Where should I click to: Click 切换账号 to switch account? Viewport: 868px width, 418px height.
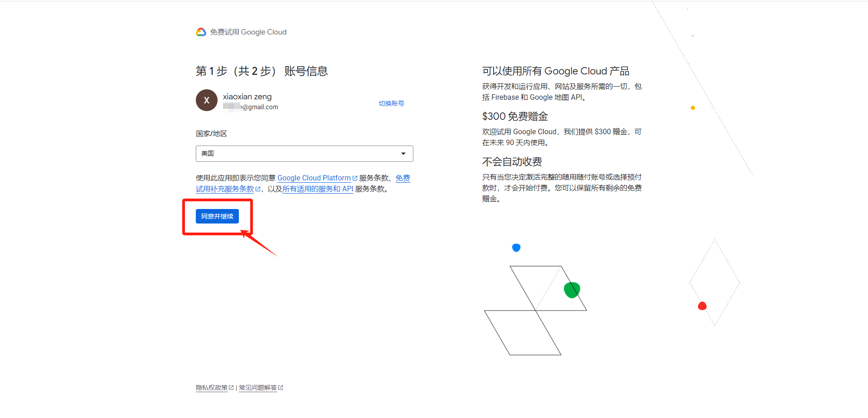391,103
